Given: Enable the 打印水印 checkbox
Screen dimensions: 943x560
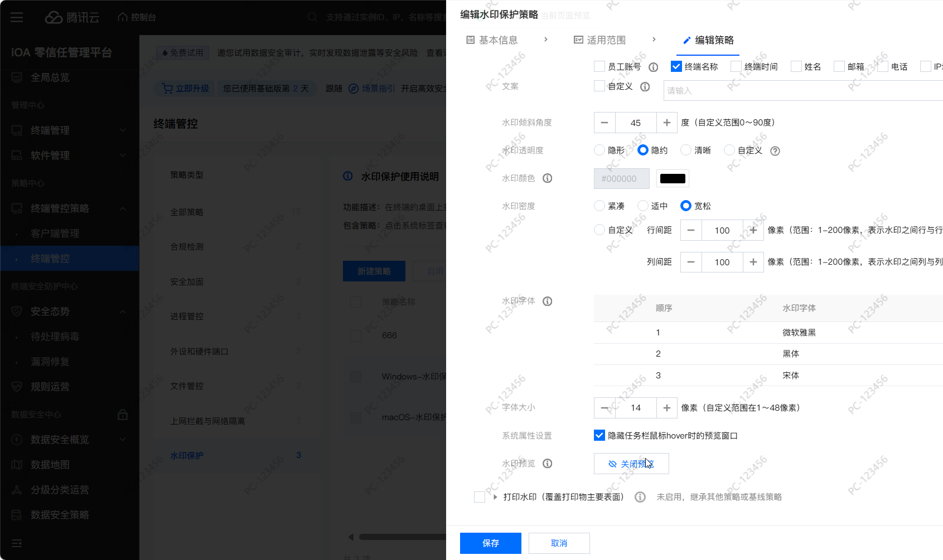Looking at the screenshot, I should (x=480, y=497).
